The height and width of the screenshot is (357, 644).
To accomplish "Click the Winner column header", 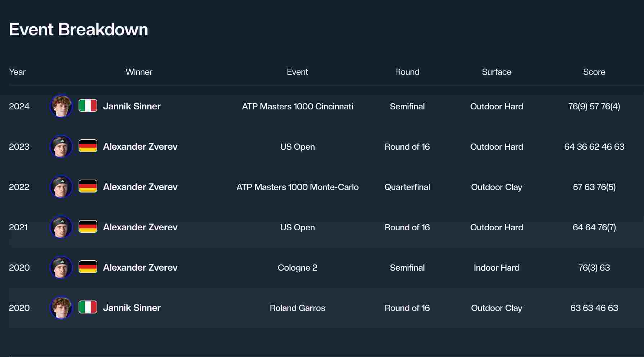I will coord(139,72).
